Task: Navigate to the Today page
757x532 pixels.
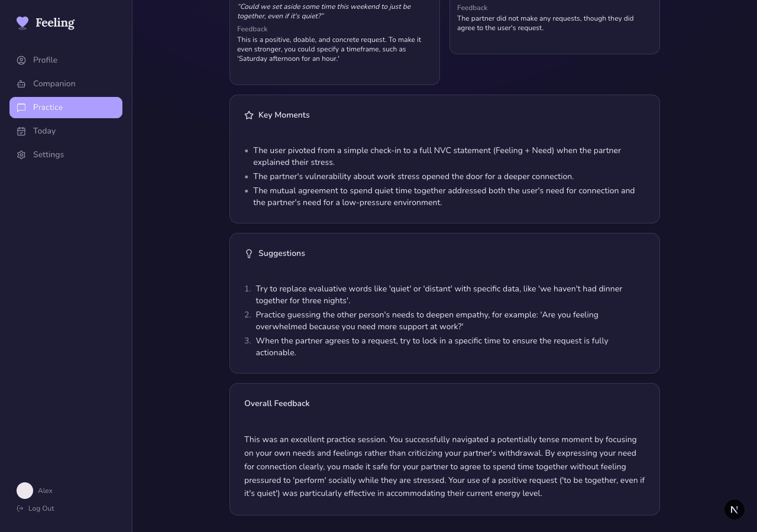Action: tap(44, 131)
